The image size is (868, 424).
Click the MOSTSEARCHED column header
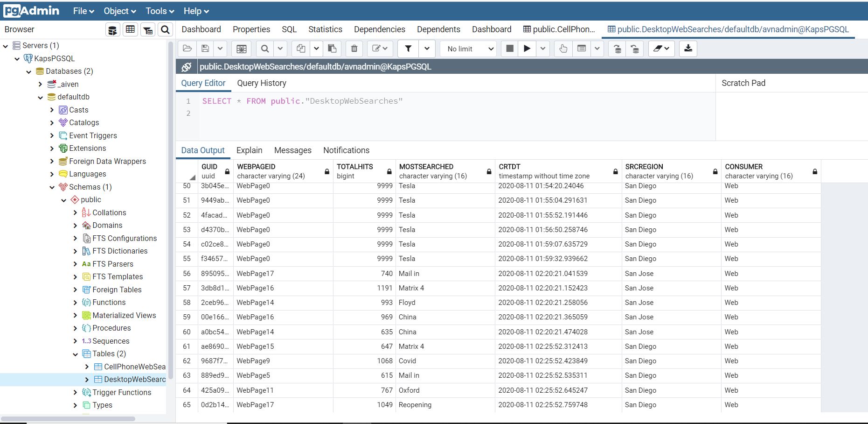445,171
